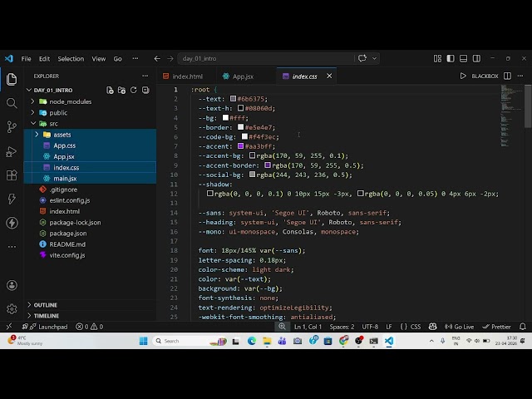
Task: Open the remote window icon in status bar
Action: [x=9, y=327]
